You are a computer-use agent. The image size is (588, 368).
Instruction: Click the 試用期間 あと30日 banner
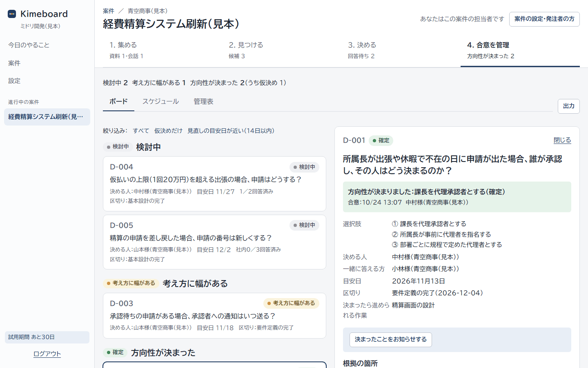pos(47,337)
